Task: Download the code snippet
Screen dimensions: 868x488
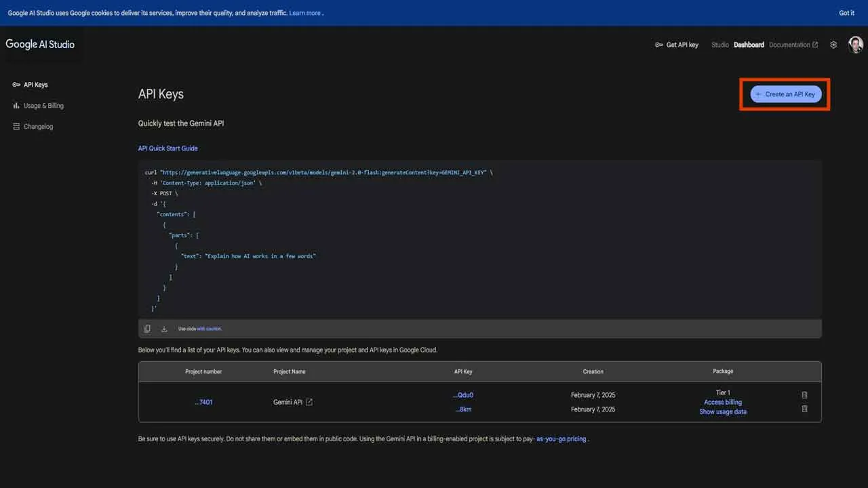Action: (164, 329)
